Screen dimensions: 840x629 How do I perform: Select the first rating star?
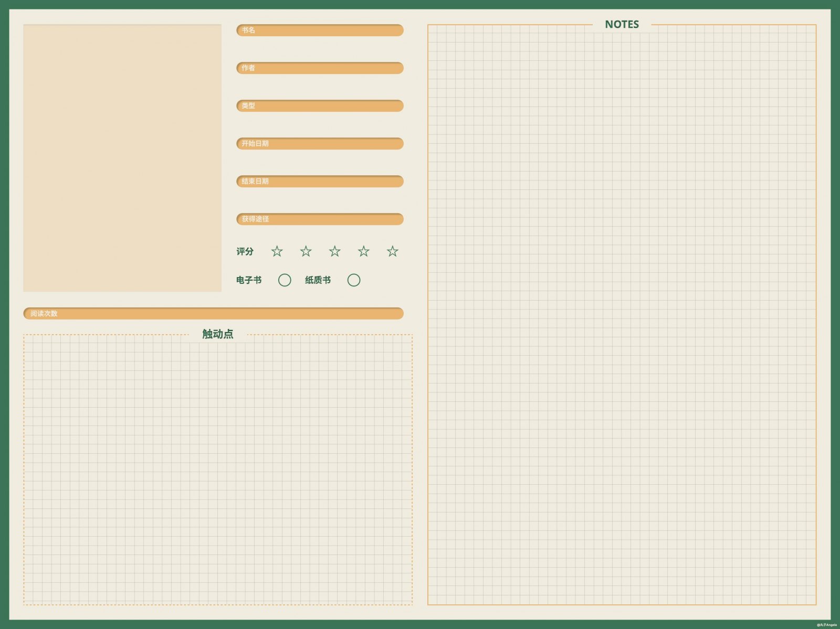pyautogui.click(x=277, y=251)
